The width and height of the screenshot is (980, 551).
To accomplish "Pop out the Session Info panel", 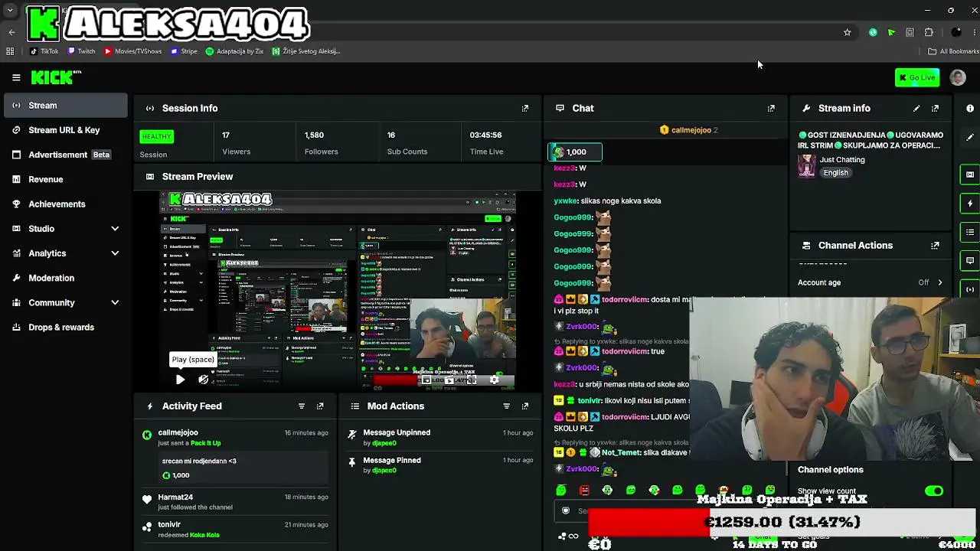I will (x=525, y=109).
